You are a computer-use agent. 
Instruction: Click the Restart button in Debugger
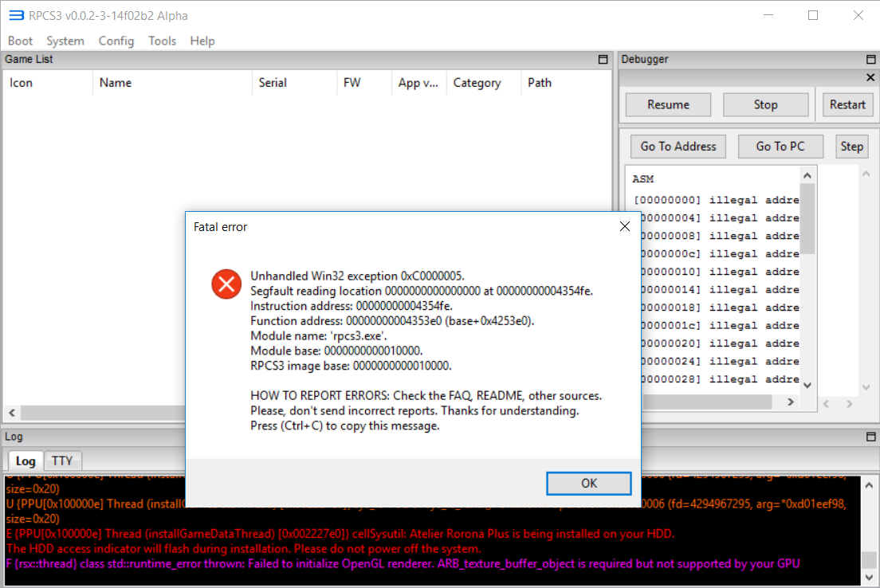(847, 105)
